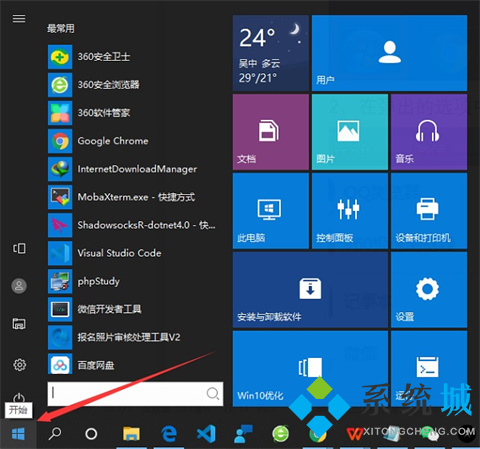
Task: Open phpStudy from the app list
Action: (x=133, y=281)
